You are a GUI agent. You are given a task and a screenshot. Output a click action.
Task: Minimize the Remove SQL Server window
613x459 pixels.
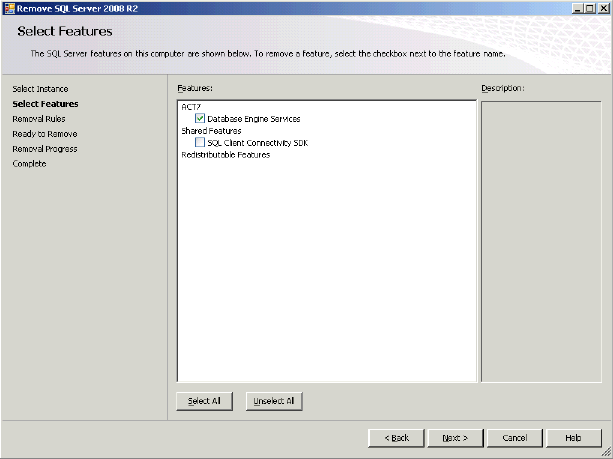[577, 8]
